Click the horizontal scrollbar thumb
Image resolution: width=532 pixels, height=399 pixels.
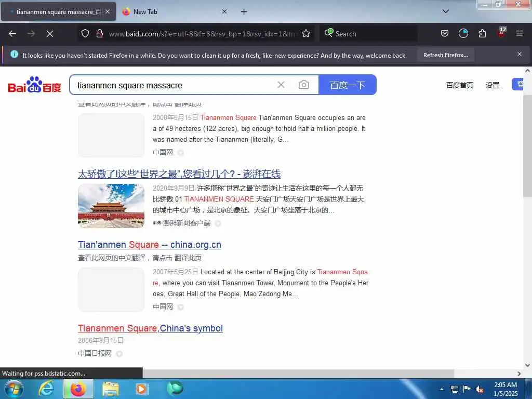point(298,373)
